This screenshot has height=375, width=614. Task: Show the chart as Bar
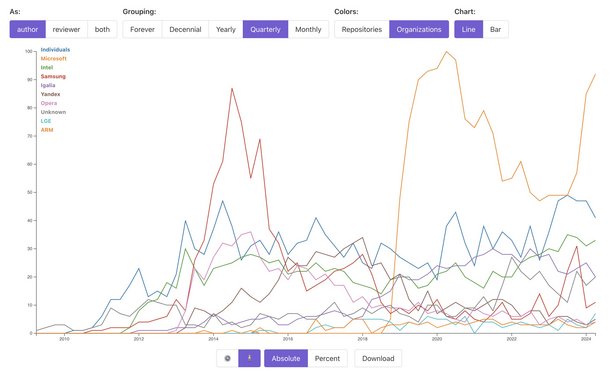click(495, 29)
